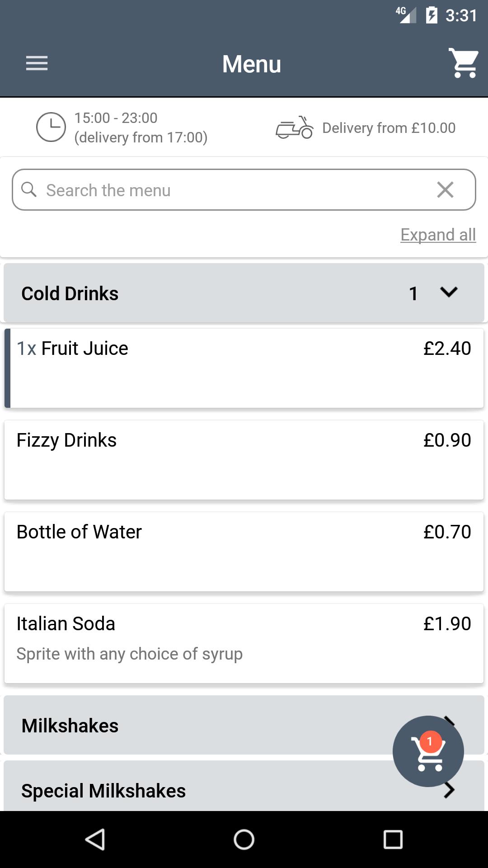The width and height of the screenshot is (488, 868).
Task: Tap the delivery scooter icon
Action: click(x=294, y=128)
